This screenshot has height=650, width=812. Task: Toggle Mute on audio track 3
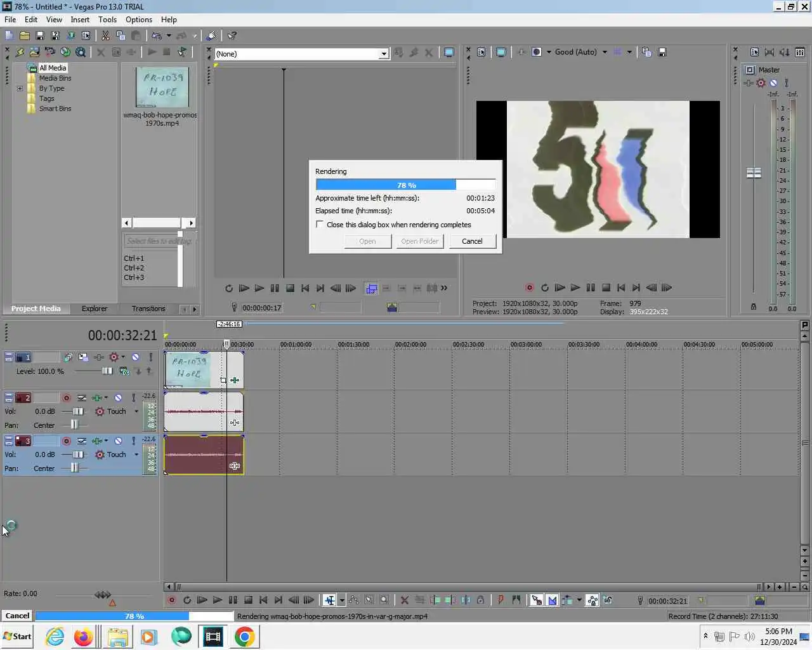(x=118, y=441)
